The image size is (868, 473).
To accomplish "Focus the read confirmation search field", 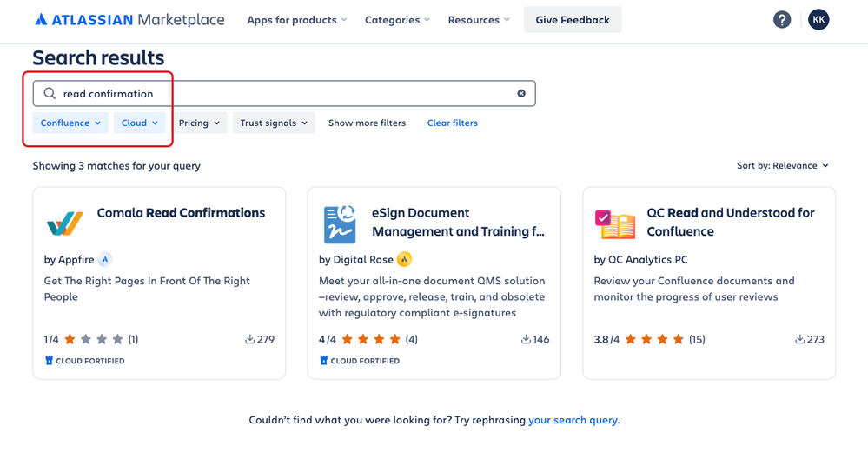I will [x=284, y=94].
